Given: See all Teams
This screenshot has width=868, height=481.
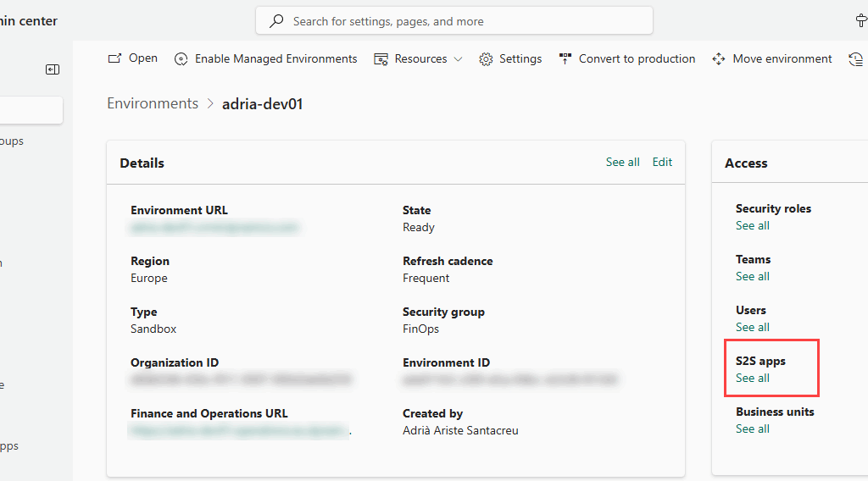Looking at the screenshot, I should 753,276.
